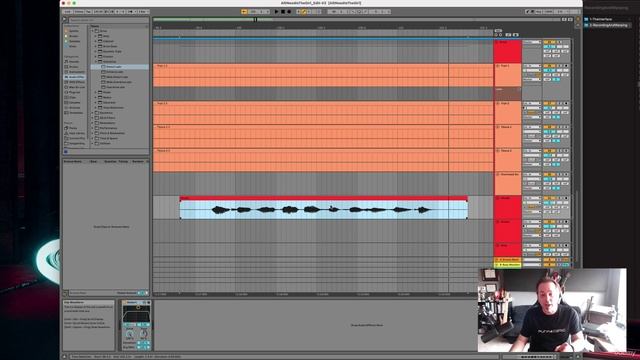
Task: Open Max for Live category
Action: (74, 87)
